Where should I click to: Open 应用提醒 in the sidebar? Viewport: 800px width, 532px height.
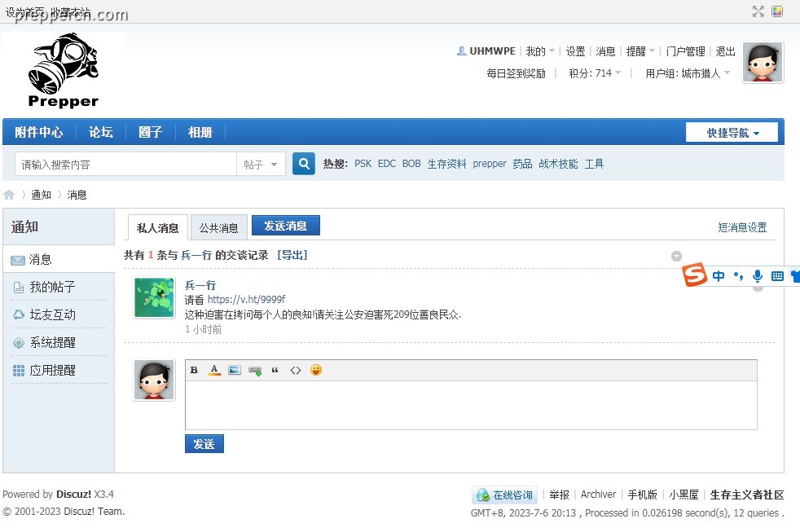pos(52,370)
